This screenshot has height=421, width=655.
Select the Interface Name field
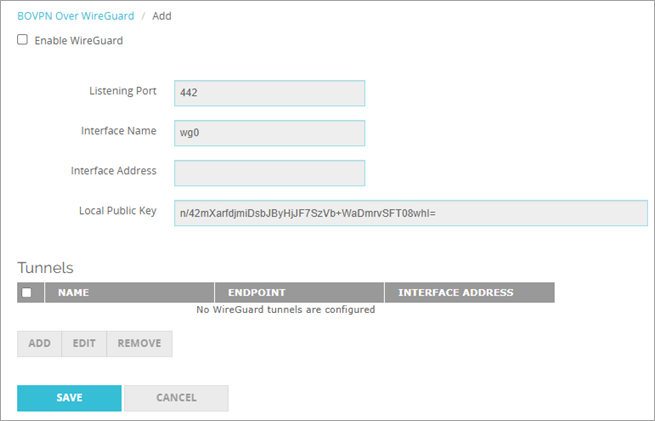pyautogui.click(x=269, y=133)
